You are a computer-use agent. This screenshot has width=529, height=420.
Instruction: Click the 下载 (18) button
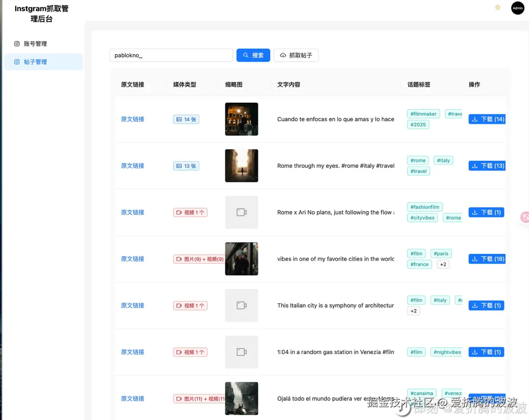[486, 259]
